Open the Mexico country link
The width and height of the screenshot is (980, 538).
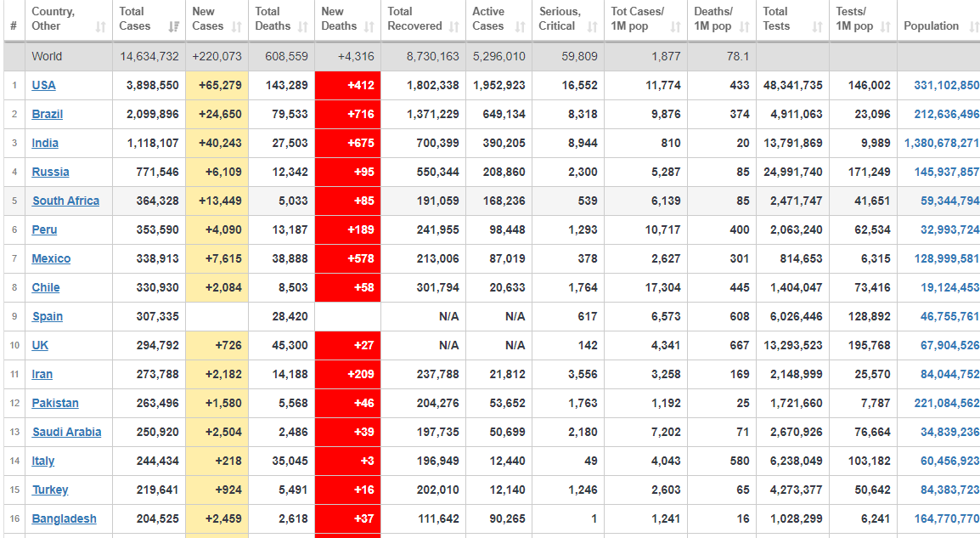[51, 258]
